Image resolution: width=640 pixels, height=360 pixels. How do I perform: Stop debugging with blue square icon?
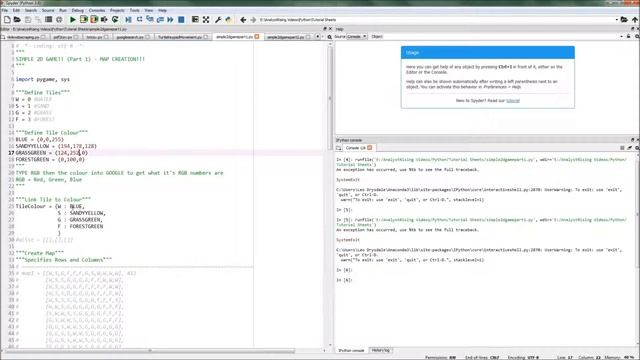tap(181, 20)
